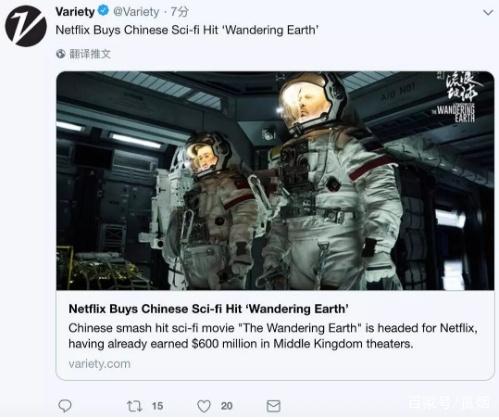
Task: Open the reply speech bubble icon
Action: click(65, 406)
